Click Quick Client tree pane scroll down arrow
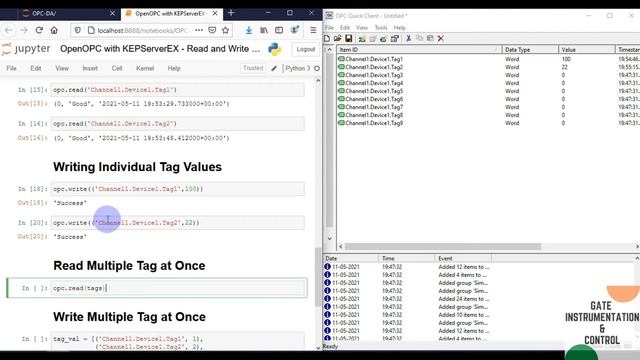 tap(329, 239)
